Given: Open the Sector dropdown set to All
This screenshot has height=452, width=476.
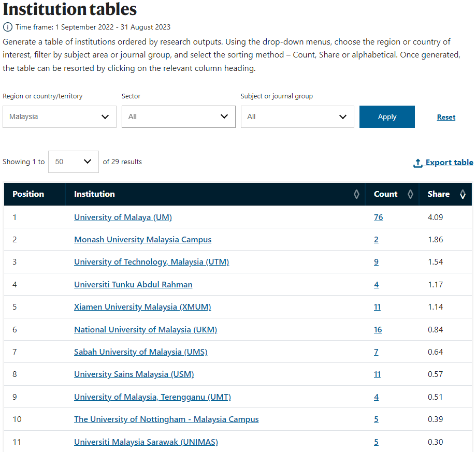Looking at the screenshot, I should (x=178, y=116).
